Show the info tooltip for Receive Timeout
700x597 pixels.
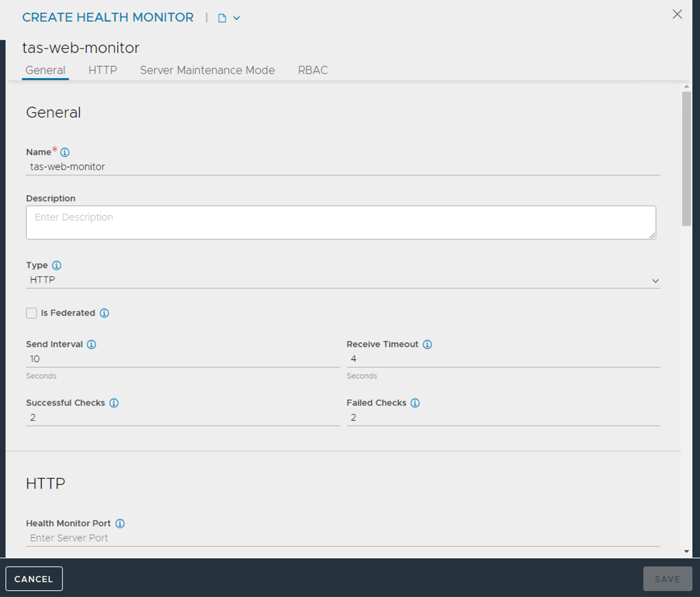[x=427, y=345]
